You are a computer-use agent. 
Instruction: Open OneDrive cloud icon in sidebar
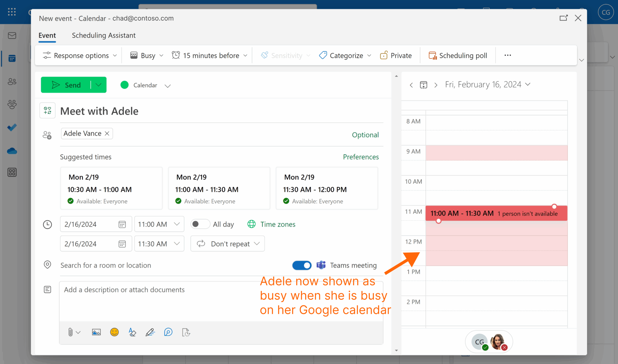(x=12, y=151)
